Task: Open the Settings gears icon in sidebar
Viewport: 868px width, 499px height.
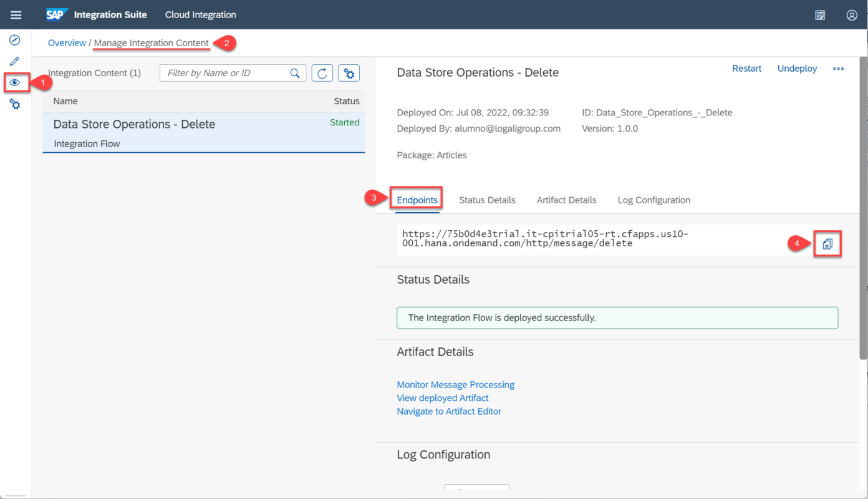Action: click(15, 104)
